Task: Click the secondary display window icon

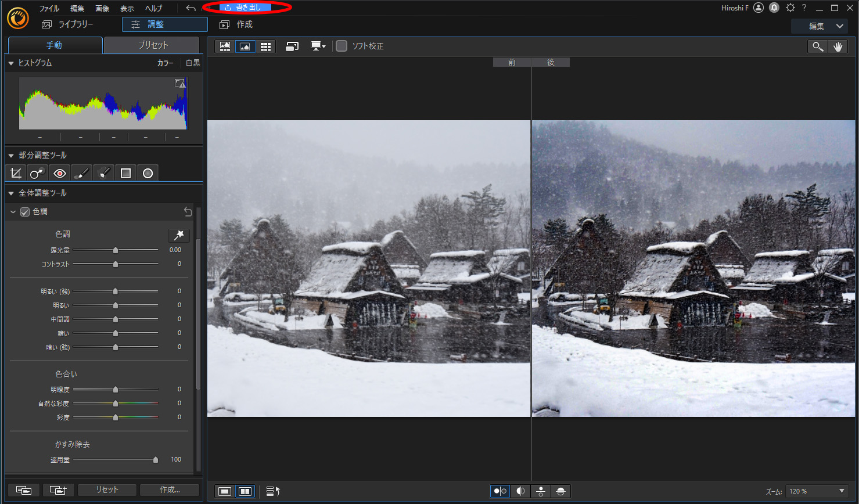Action: [x=292, y=46]
